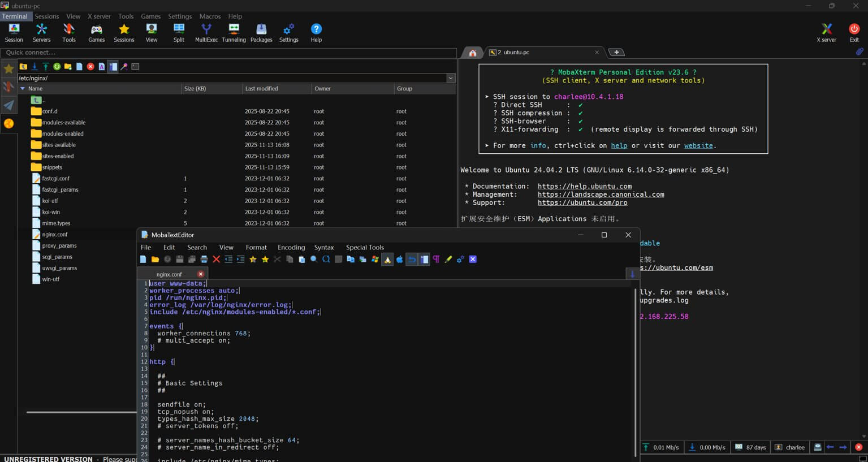Toggle the Linux penguin line-ending format button
Image resolution: width=868 pixels, height=462 pixels.
tap(387, 260)
